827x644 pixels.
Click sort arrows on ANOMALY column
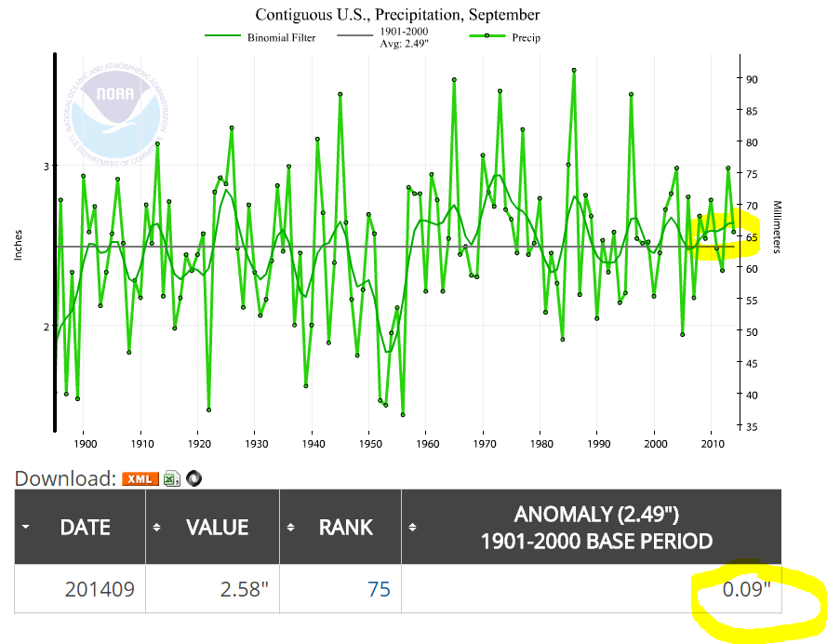click(413, 527)
